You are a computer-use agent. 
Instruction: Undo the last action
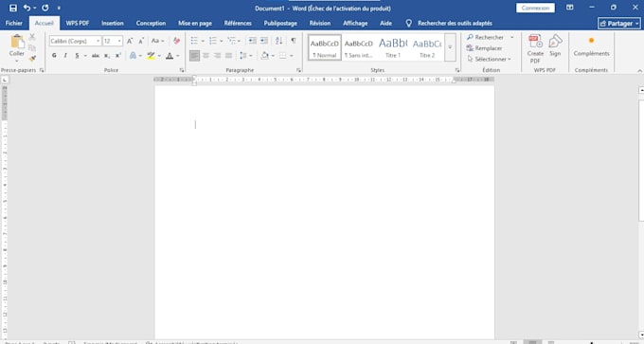coord(27,8)
